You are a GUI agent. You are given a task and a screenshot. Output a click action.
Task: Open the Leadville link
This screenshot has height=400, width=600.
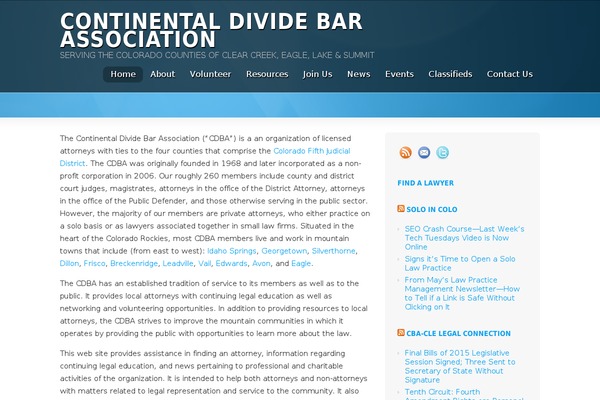tap(178, 263)
